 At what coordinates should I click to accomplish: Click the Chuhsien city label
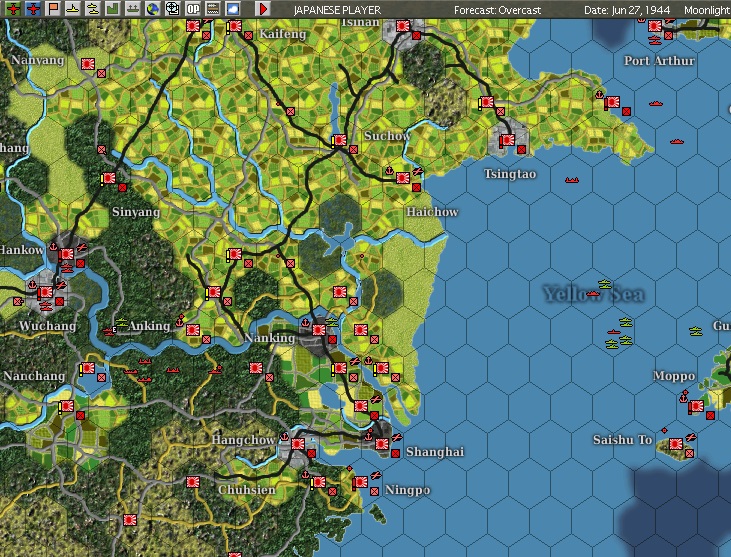[x=247, y=490]
